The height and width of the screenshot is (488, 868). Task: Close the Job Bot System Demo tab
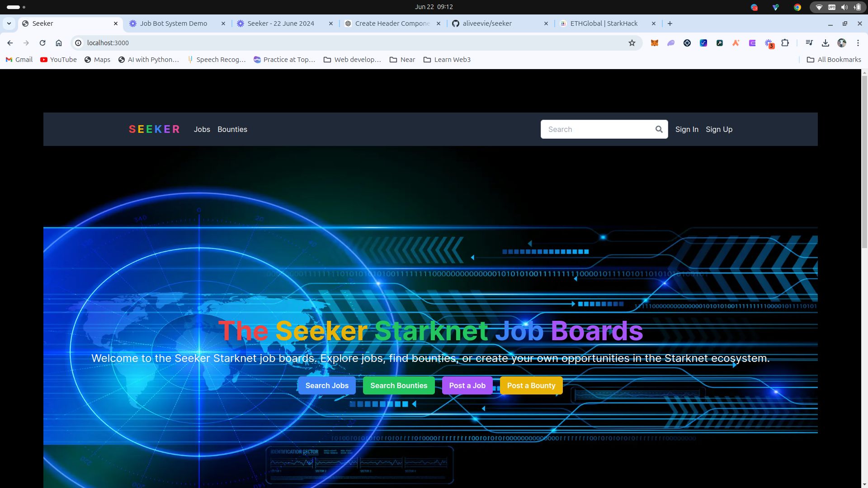click(223, 23)
